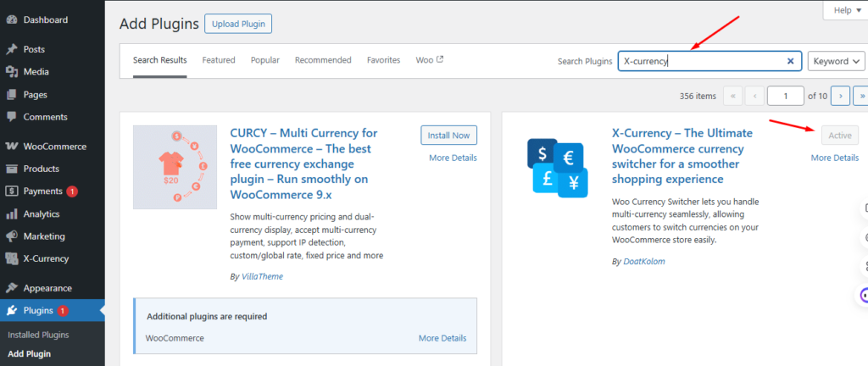Click the Active button on X-Currency
Screen dimensions: 868x366
coord(840,136)
